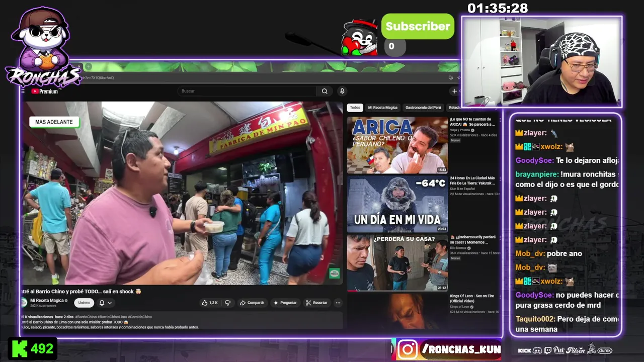Click the 15:43 duration badge
Viewport: 644px width, 362px height.
[441, 170]
